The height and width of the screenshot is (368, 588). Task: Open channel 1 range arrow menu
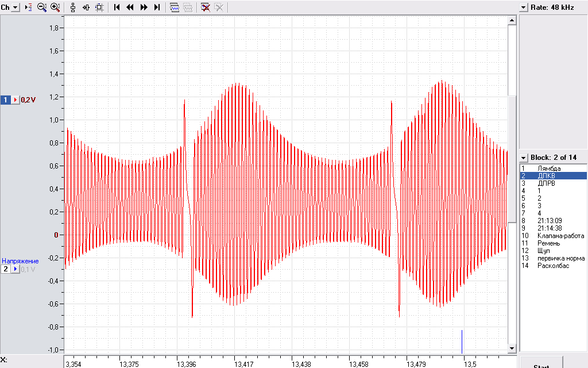pyautogui.click(x=16, y=100)
